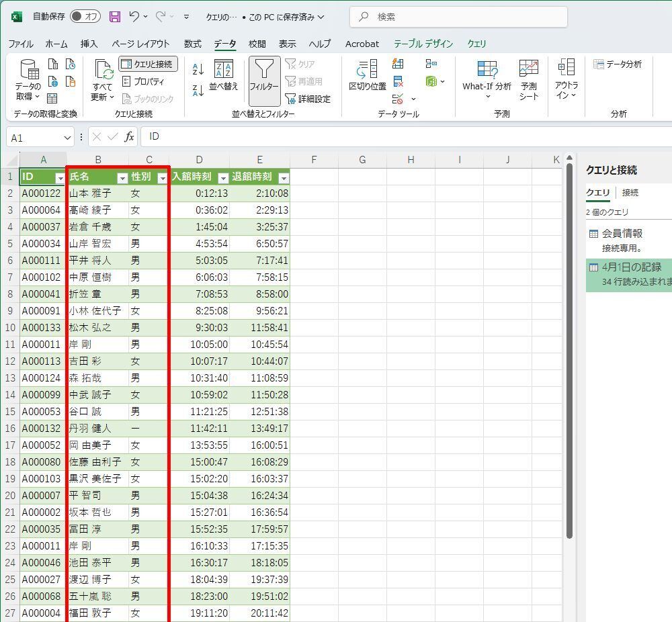Click the Recent Sources clock-document icon
This screenshot has height=622, width=672.
pyautogui.click(x=71, y=64)
